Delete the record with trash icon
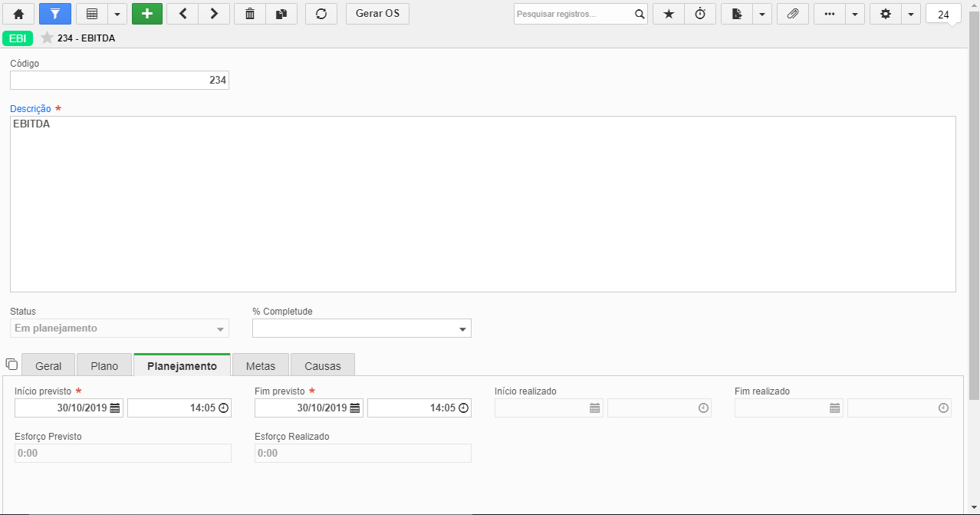980x515 pixels. point(249,14)
